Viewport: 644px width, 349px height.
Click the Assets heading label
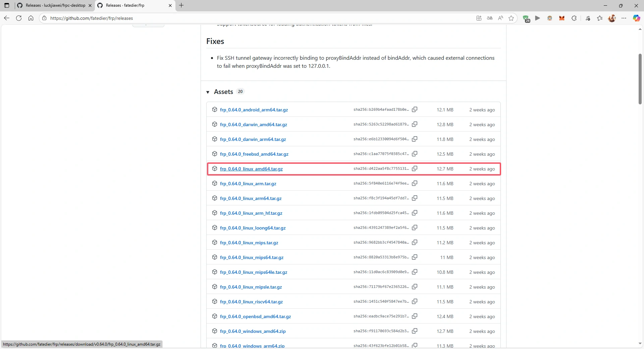point(223,92)
